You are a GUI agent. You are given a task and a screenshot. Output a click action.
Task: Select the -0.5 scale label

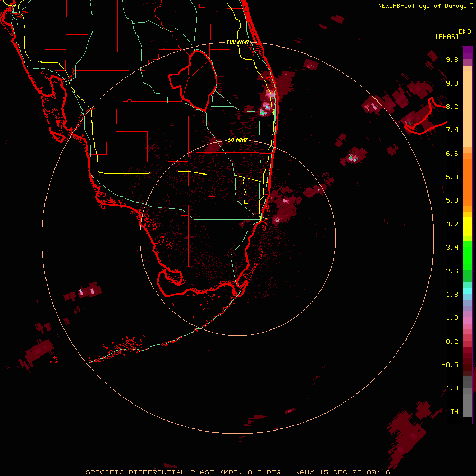click(x=450, y=365)
